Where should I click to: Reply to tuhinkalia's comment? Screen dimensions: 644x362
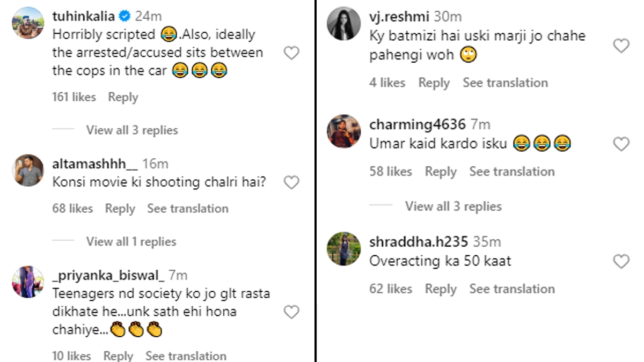pyautogui.click(x=123, y=97)
